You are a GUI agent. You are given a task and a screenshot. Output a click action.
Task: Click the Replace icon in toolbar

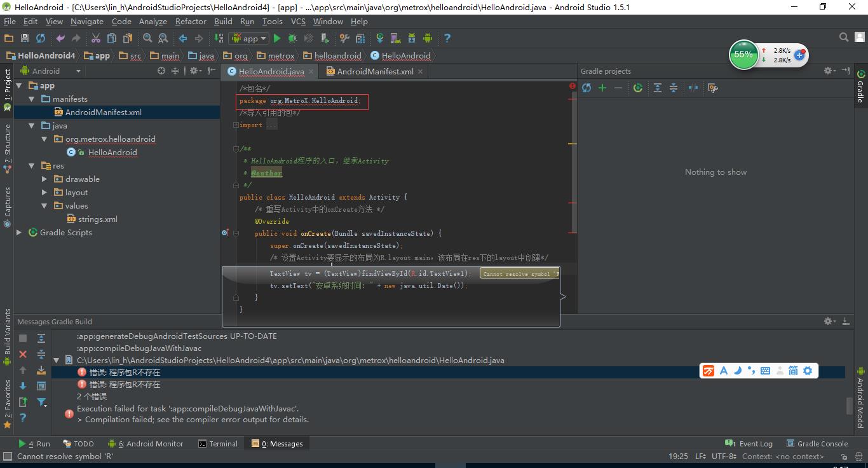tap(163, 38)
